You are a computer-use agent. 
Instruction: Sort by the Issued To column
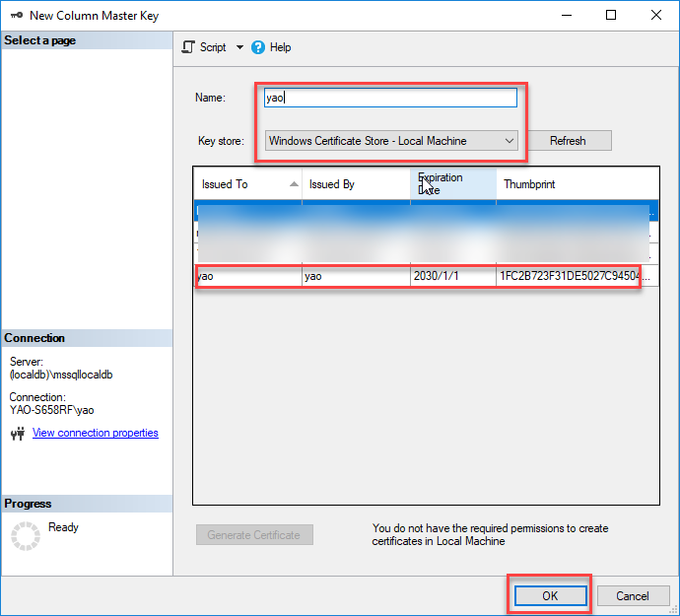(247, 184)
